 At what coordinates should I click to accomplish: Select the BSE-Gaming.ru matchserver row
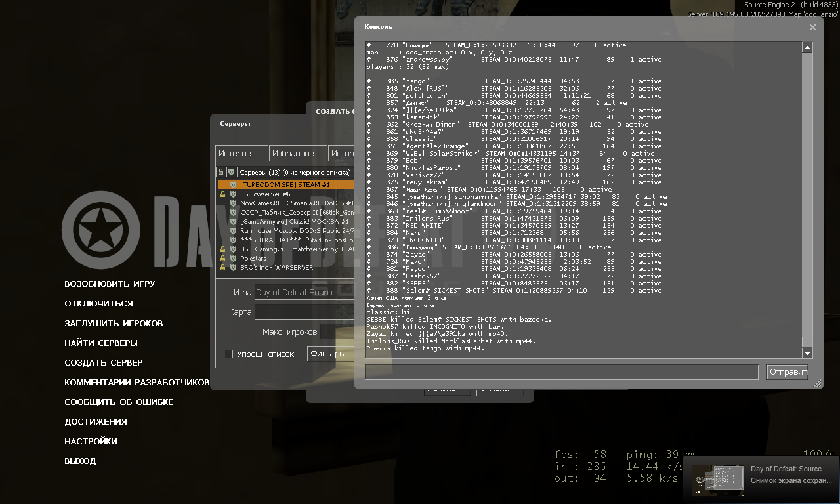286,249
